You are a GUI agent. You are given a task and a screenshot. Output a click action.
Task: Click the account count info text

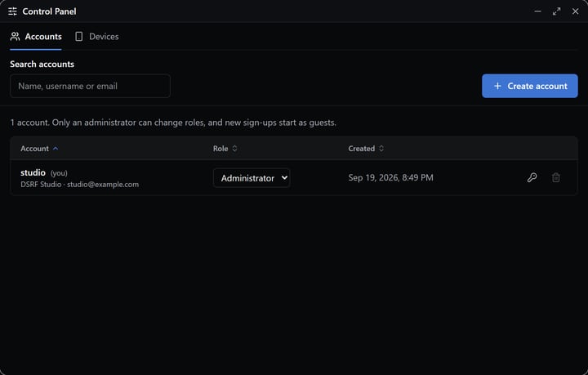pos(173,123)
